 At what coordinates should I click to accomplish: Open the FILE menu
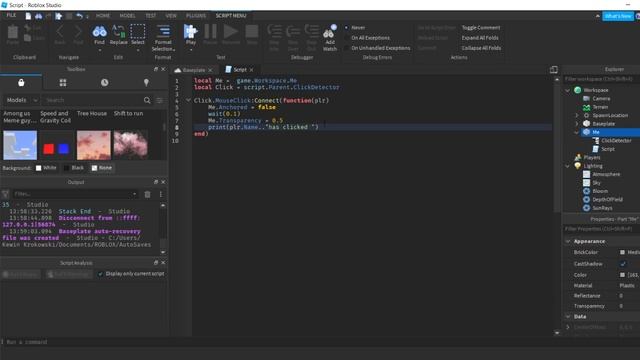pyautogui.click(x=11, y=16)
